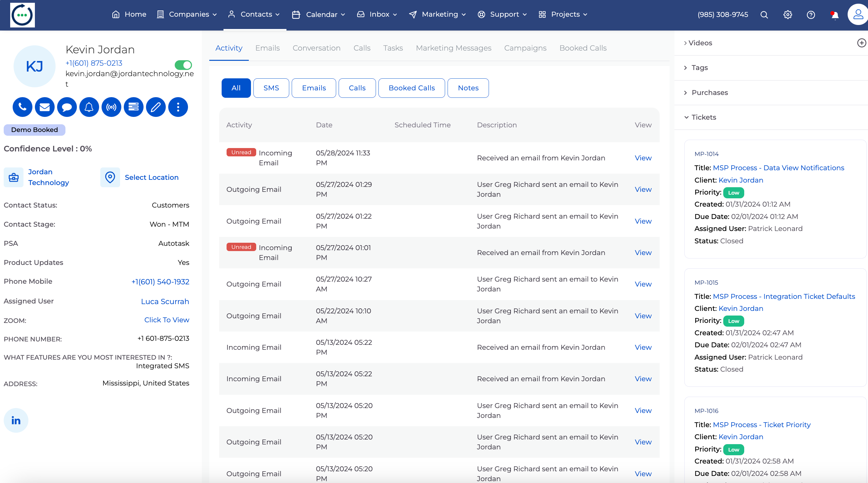The height and width of the screenshot is (483, 868).
Task: Open the Calendar dropdown menu
Action: click(319, 14)
